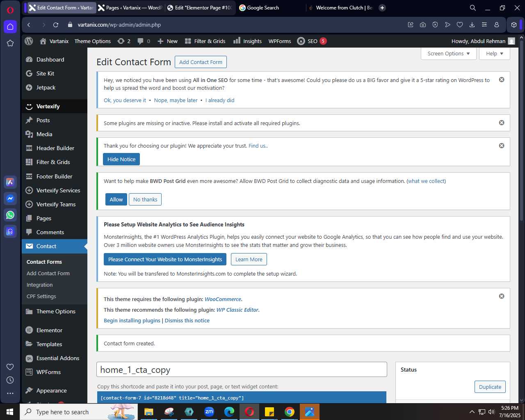The height and width of the screenshot is (420, 525).
Task: Click Begin installing plugins link
Action: click(x=132, y=320)
